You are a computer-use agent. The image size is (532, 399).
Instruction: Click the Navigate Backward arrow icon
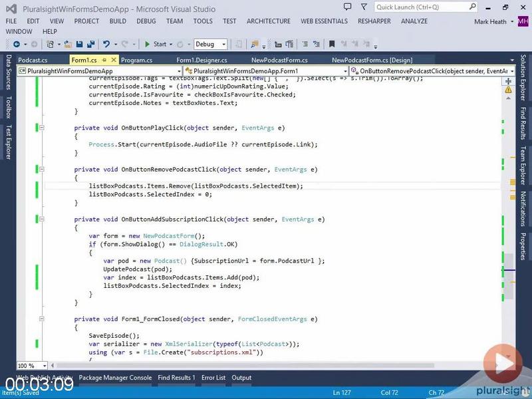click(16, 44)
